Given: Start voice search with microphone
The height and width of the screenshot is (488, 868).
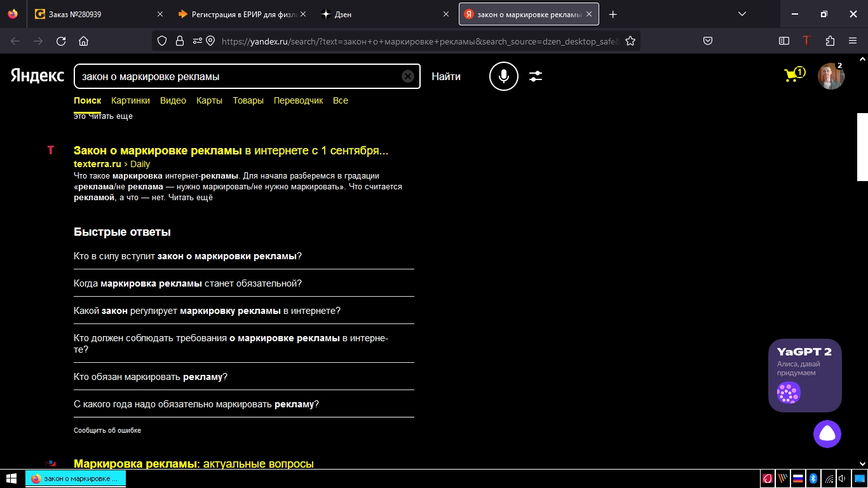Looking at the screenshot, I should click(504, 76).
